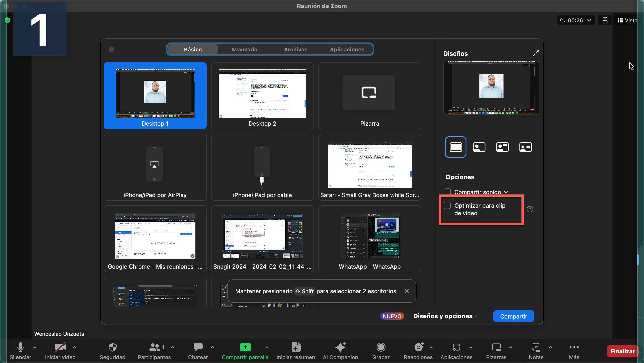This screenshot has height=363, width=644.
Task: Expand the Compartir sonido dropdown arrow
Action: pos(506,192)
